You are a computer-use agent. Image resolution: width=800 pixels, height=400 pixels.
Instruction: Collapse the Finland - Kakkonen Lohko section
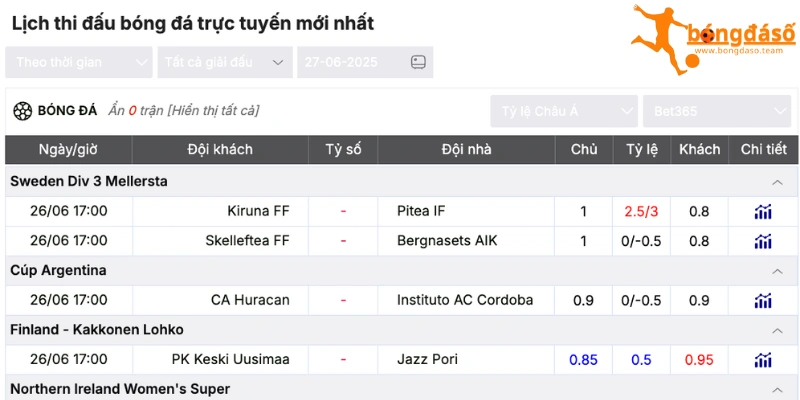tap(777, 330)
